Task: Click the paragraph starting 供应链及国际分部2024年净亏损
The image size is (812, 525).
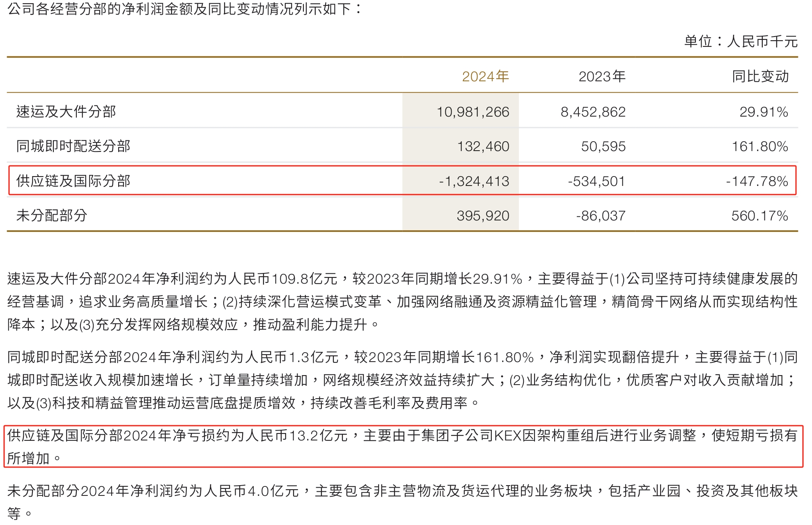Action: click(x=402, y=447)
